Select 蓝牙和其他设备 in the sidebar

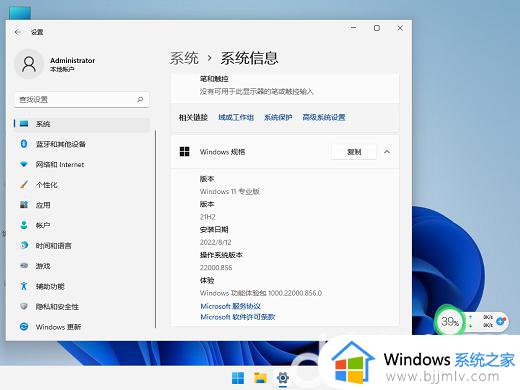point(61,144)
